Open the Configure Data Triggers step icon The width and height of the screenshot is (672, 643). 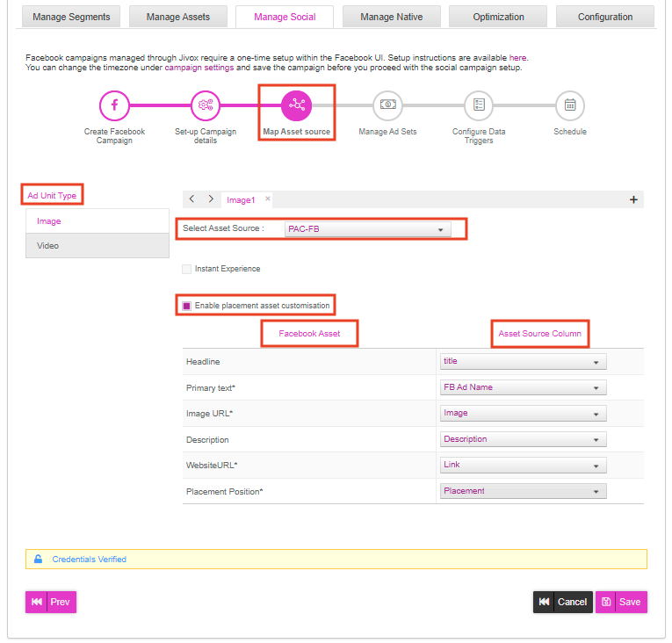[x=479, y=105]
